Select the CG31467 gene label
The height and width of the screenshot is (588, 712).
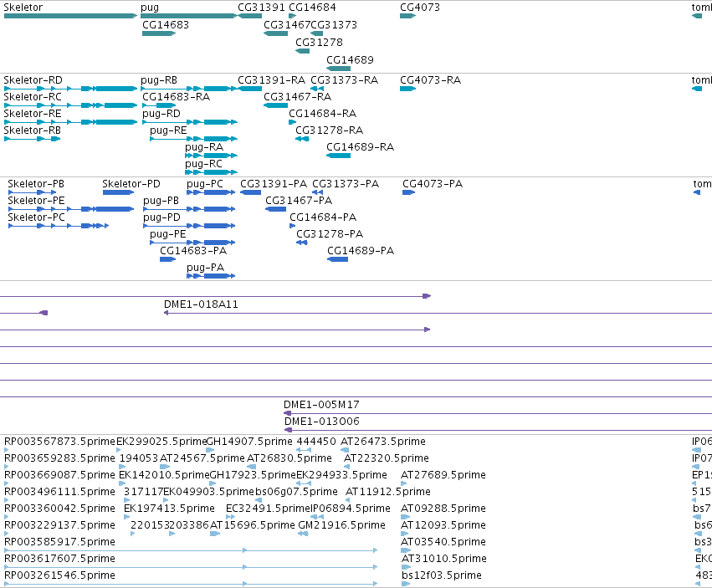pyautogui.click(x=287, y=24)
